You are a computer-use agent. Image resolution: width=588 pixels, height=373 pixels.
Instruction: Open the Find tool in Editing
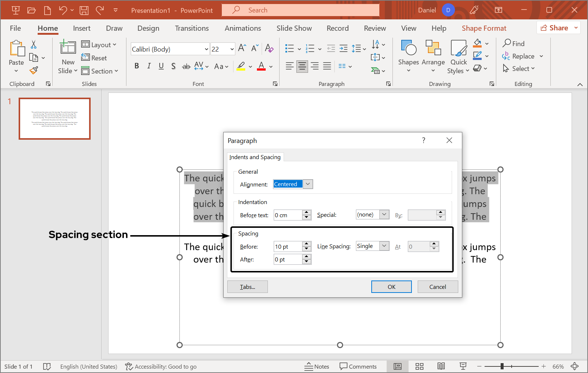513,44
